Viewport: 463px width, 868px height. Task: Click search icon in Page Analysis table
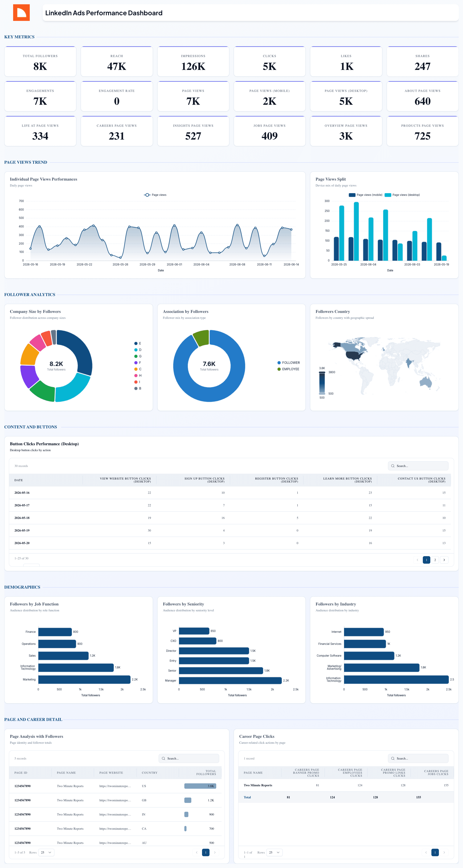pos(163,758)
